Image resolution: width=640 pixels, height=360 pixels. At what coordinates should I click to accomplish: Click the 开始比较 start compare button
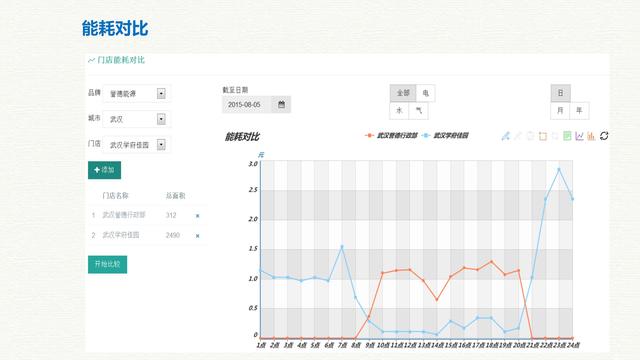[x=107, y=264]
